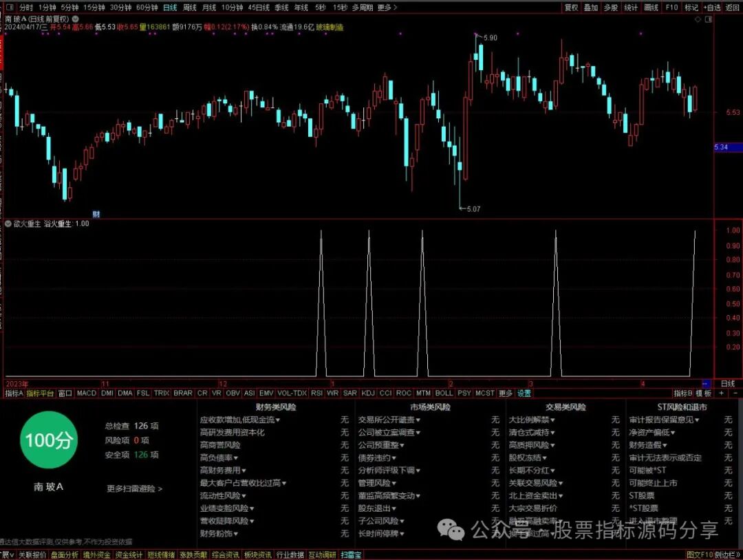Viewport: 743px width, 560px height.
Task: Open the 指标平台 tab
Action: (40, 394)
